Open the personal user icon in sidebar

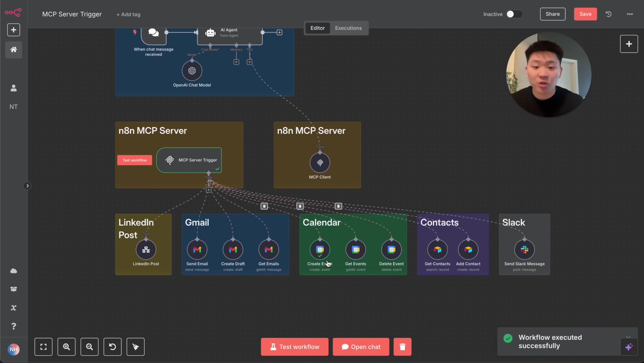14,88
